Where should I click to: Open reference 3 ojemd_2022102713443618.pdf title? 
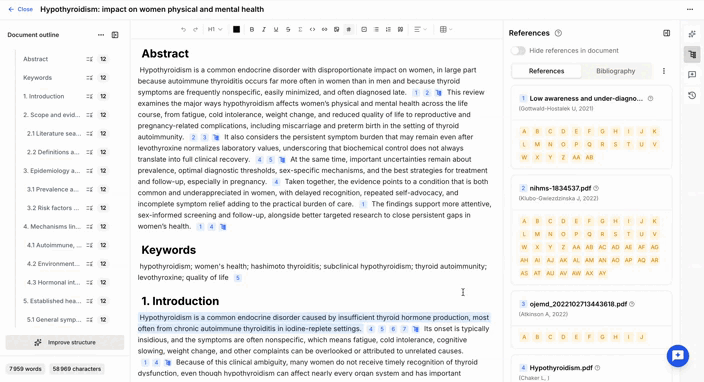click(x=578, y=304)
